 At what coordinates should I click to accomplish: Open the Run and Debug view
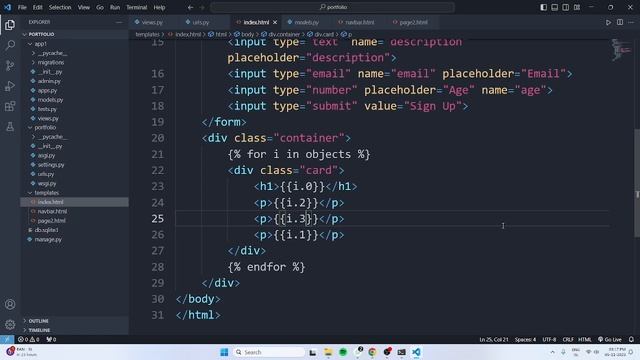[x=10, y=86]
